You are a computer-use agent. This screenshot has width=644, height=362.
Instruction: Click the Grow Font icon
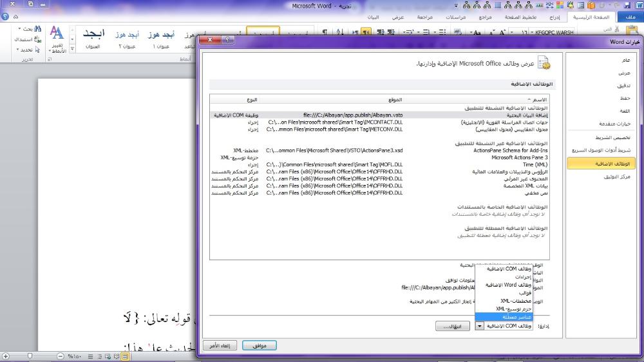(502, 32)
